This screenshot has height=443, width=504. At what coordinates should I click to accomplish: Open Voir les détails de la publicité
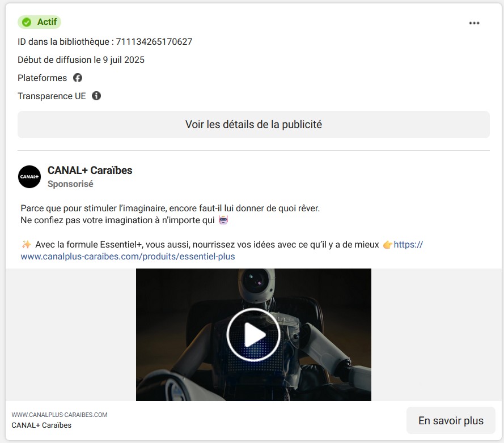pyautogui.click(x=253, y=125)
